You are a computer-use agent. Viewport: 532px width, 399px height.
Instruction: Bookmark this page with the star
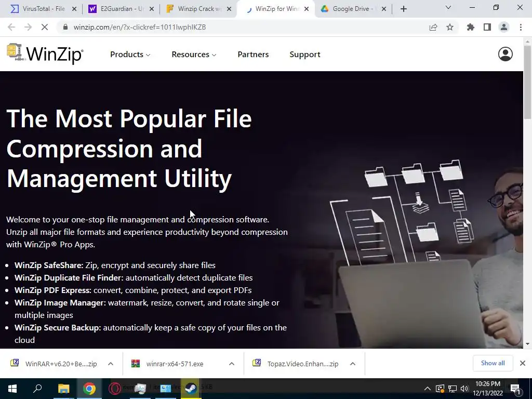(450, 27)
